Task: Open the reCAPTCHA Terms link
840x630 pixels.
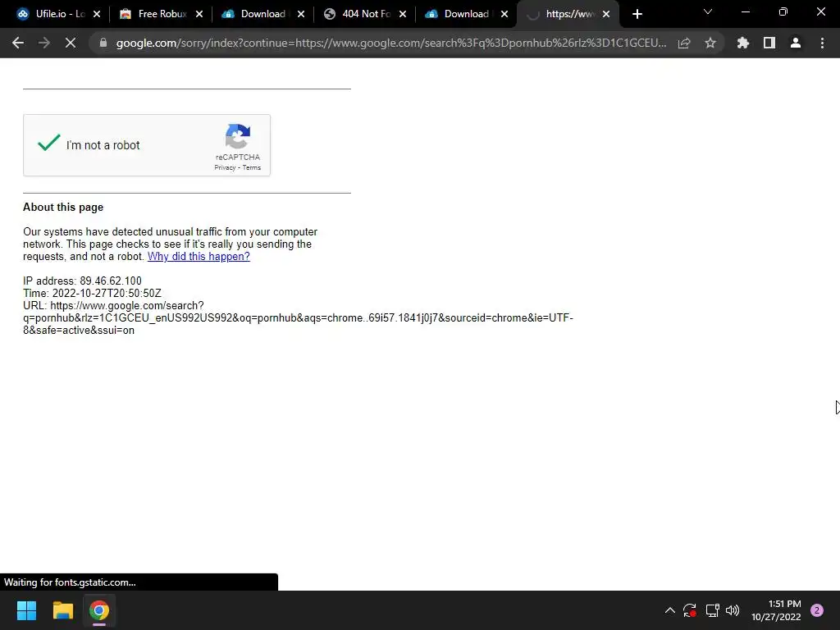Action: (x=252, y=167)
